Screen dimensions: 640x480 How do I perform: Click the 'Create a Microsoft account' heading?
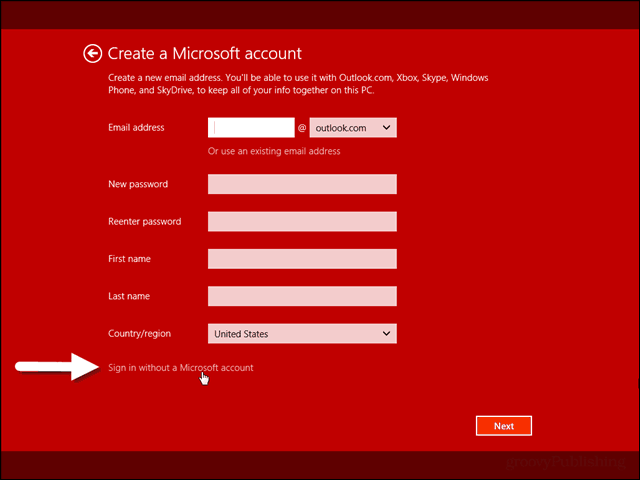(x=204, y=53)
